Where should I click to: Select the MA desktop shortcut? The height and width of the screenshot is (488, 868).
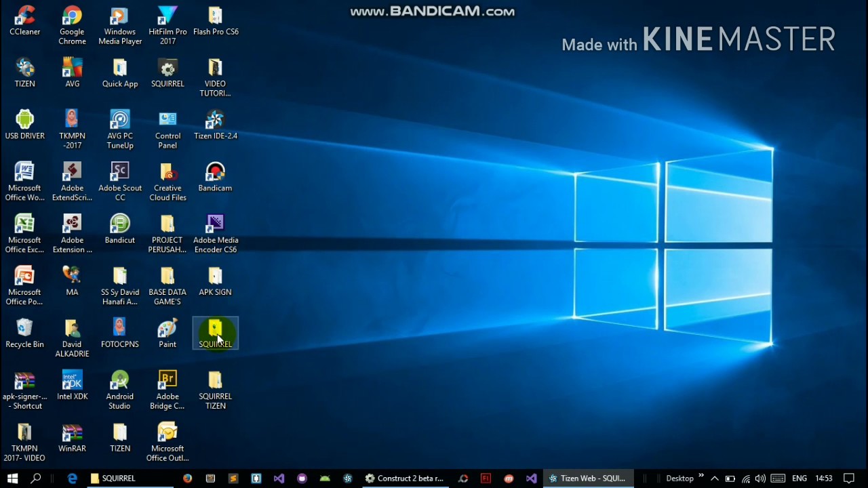72,281
